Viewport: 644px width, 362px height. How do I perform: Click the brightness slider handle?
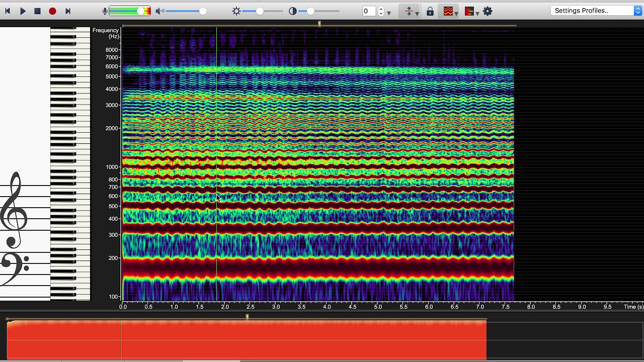260,11
